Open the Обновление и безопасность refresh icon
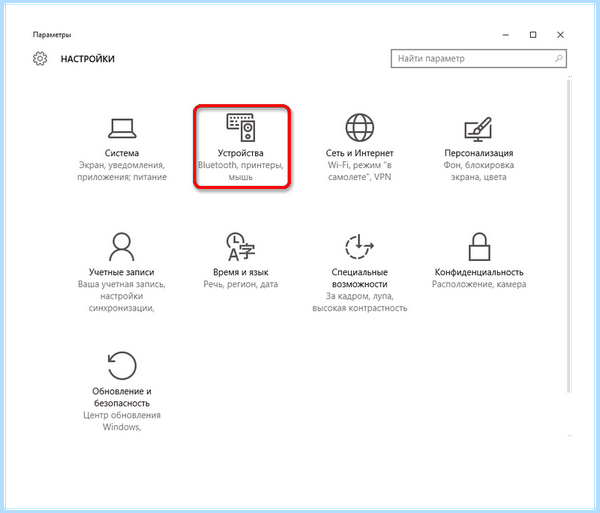Screen dimensions: 600x513 122,365
